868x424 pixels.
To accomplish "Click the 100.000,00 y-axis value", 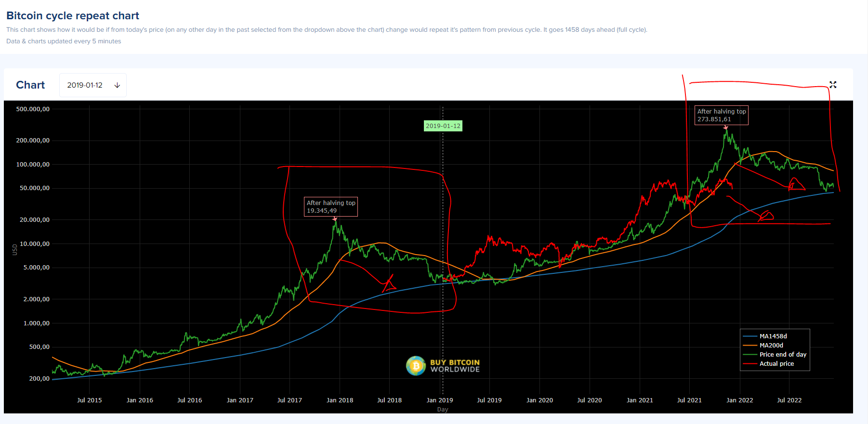I will [x=33, y=165].
